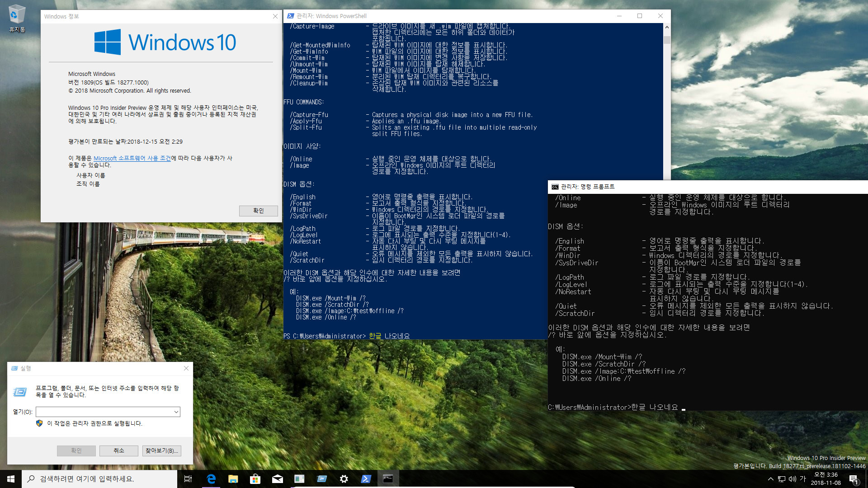Close the 실행 Run dialog

click(186, 369)
